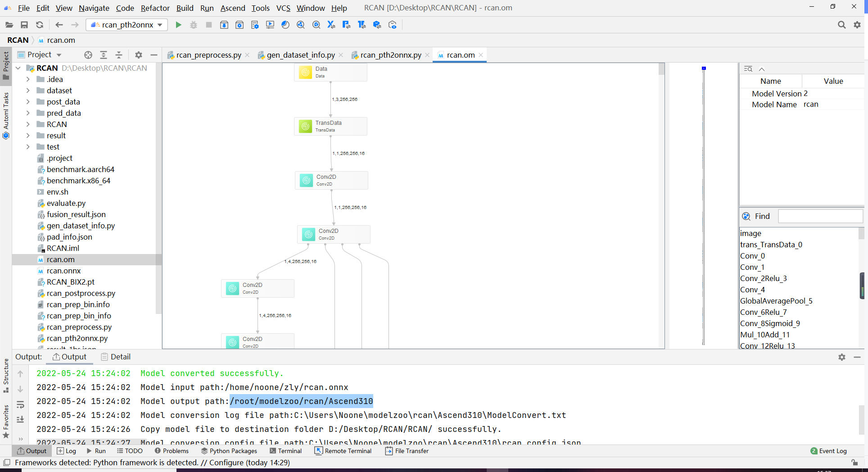Show more Output gutter actions chevron

click(20, 439)
